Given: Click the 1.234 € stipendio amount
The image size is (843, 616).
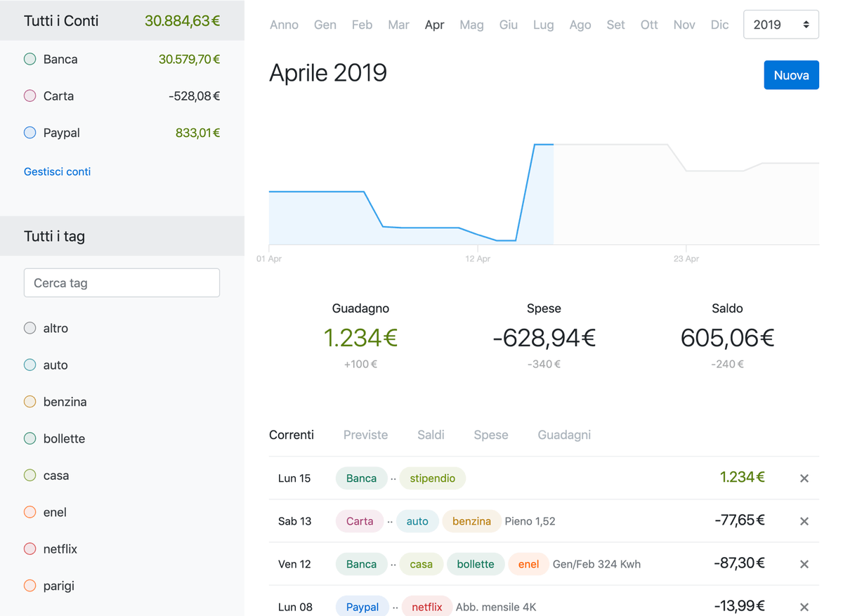Looking at the screenshot, I should tap(743, 478).
